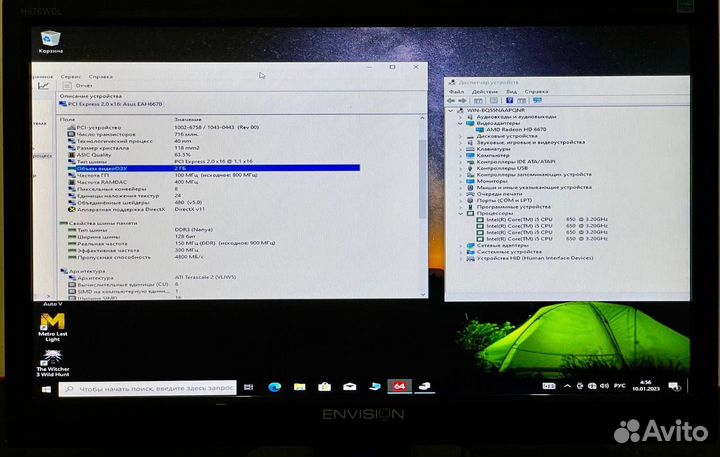This screenshot has height=457, width=720.
Task: Select the Технологический процесс row
Action: (129, 141)
